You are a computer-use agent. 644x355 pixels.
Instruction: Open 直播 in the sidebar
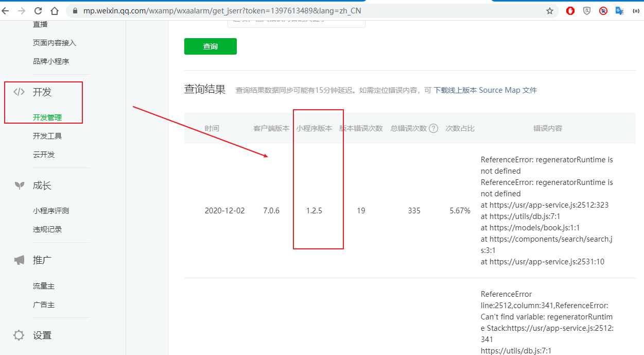tap(40, 24)
